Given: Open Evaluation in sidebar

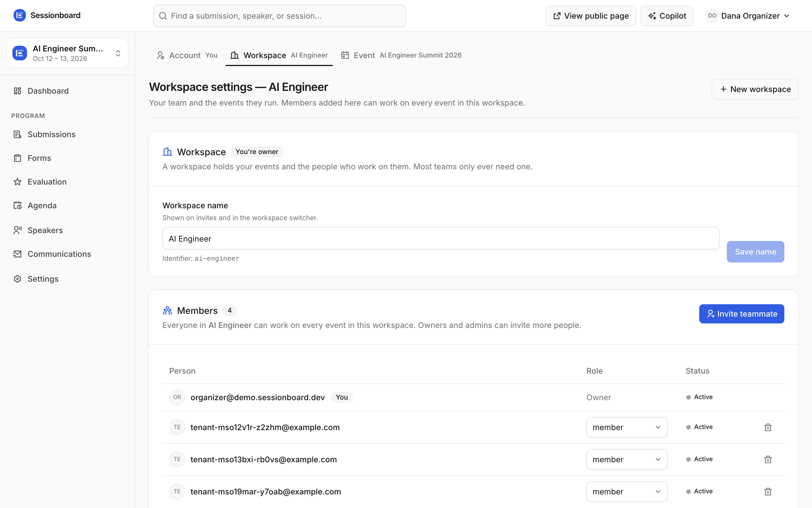Looking at the screenshot, I should click(67, 182).
